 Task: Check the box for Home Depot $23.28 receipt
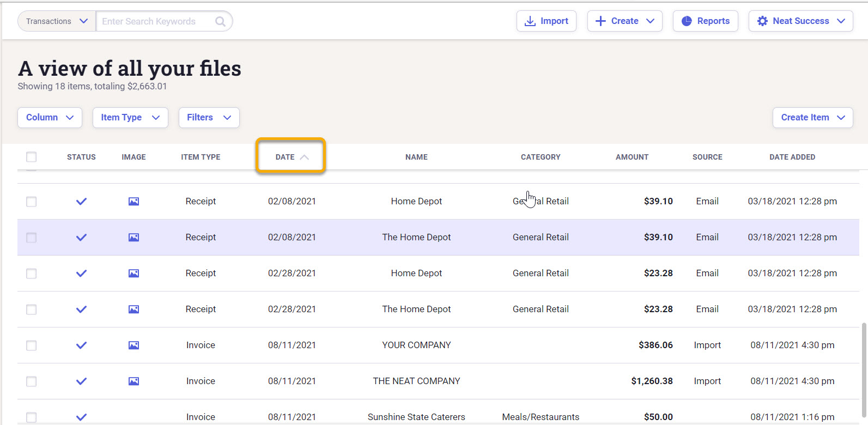pyautogui.click(x=32, y=274)
